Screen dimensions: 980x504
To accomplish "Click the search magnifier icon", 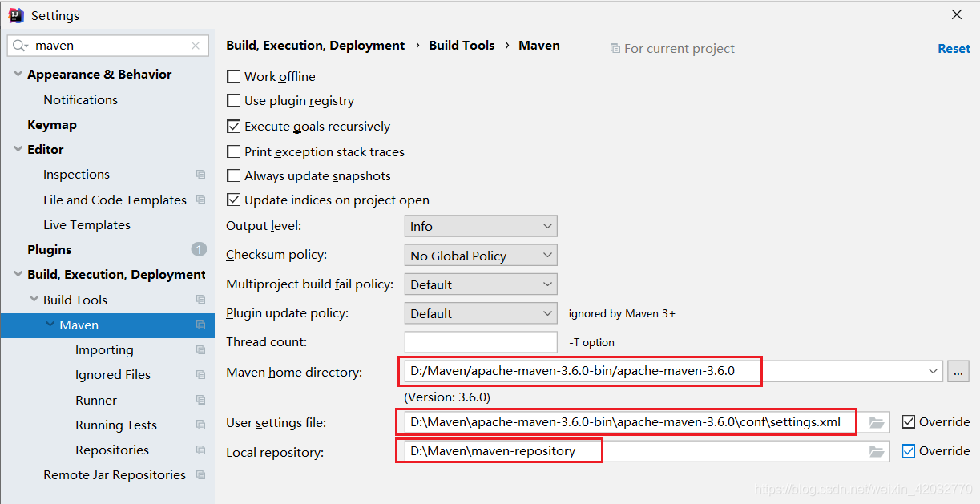I will tap(19, 46).
